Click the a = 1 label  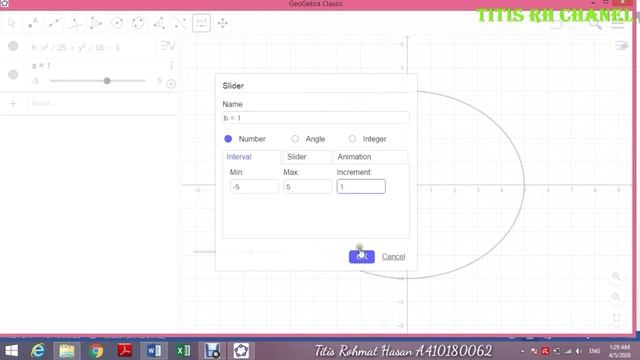[x=41, y=65]
